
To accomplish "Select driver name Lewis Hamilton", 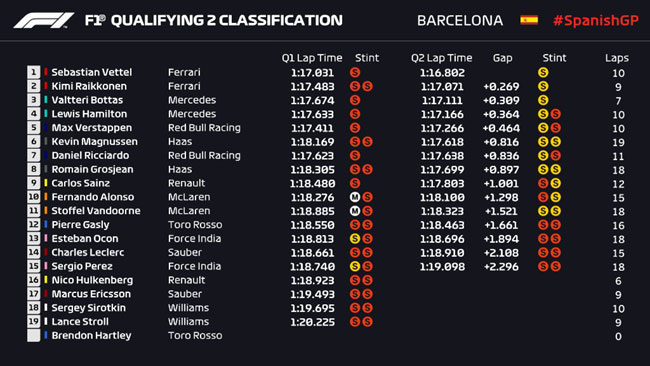I will 89,114.
